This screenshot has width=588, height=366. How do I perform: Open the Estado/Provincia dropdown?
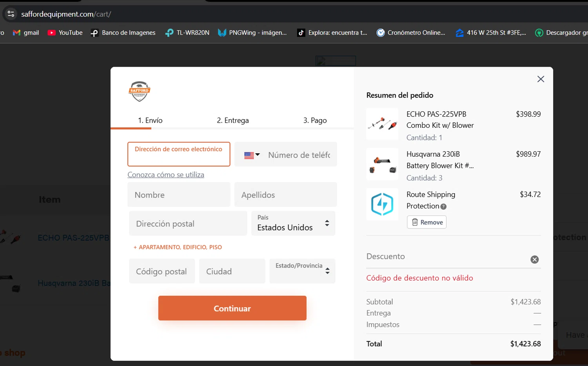(x=302, y=271)
